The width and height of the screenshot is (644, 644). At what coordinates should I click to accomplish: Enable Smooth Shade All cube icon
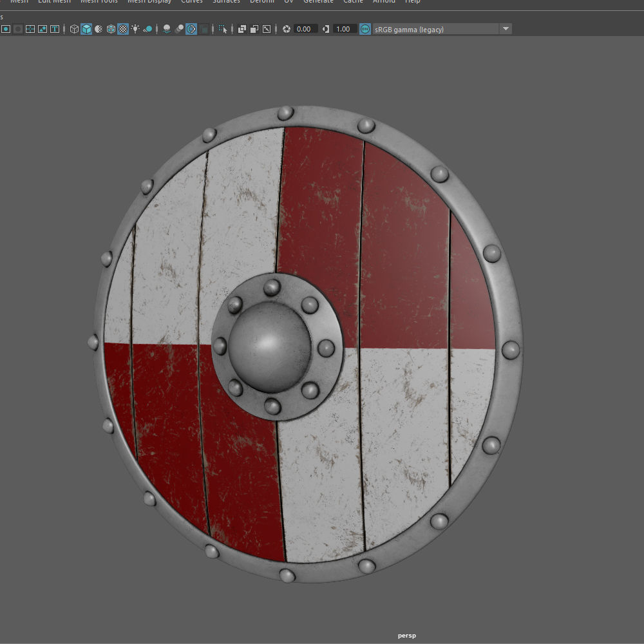pos(86,29)
